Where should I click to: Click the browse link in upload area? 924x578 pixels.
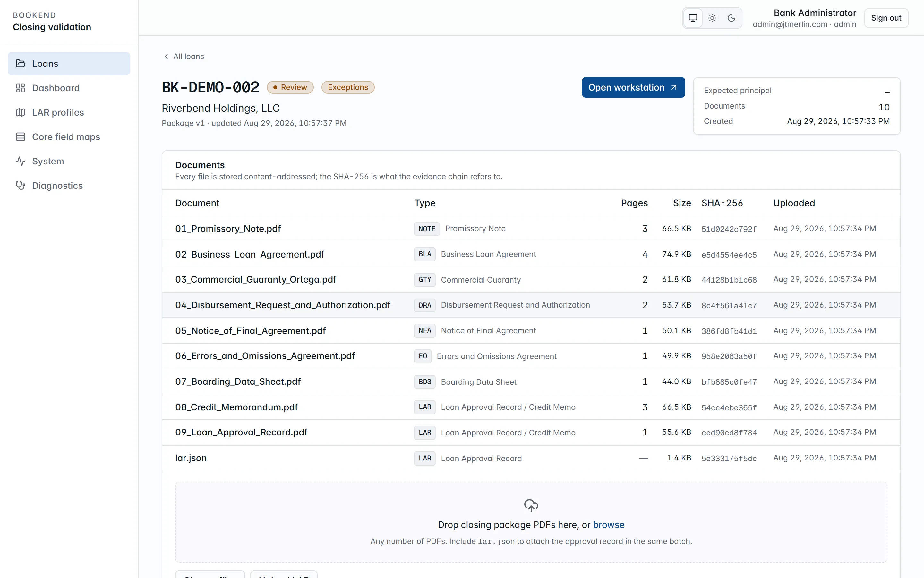tap(609, 525)
